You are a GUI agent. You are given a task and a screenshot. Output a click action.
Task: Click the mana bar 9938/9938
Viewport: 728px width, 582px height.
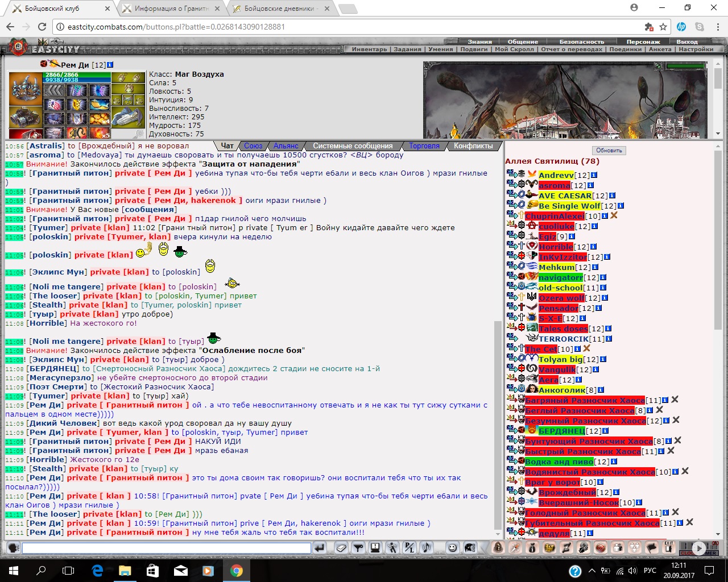(x=77, y=80)
